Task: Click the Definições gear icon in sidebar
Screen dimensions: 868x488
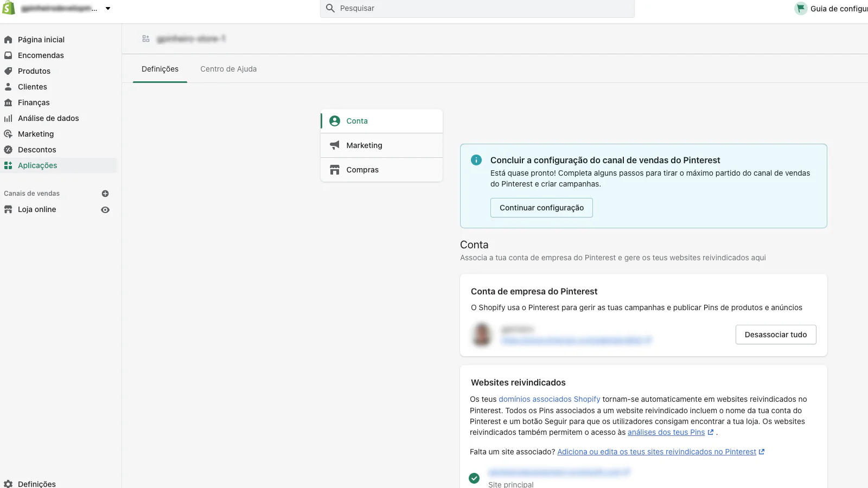Action: tap(8, 484)
